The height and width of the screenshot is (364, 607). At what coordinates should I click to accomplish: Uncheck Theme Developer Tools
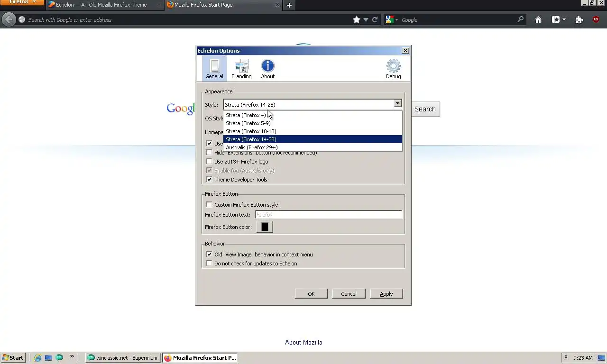tap(209, 180)
